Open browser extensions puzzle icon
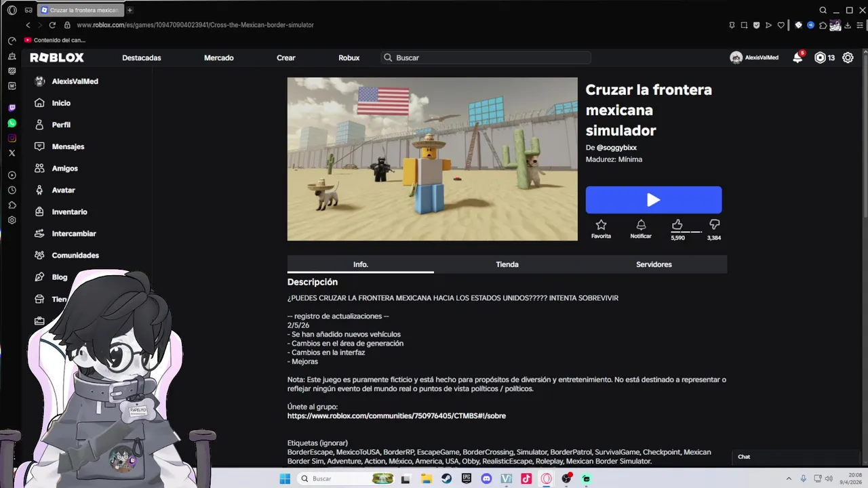The height and width of the screenshot is (488, 868). point(823,25)
